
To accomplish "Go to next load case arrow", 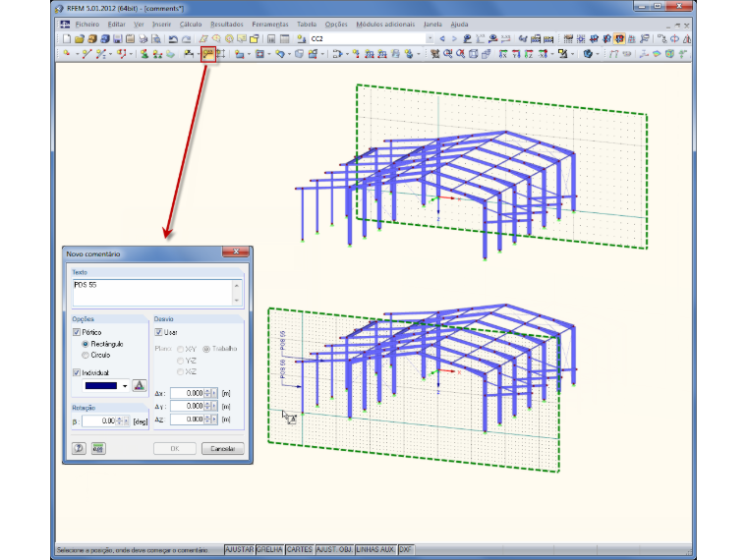I will tap(454, 39).
